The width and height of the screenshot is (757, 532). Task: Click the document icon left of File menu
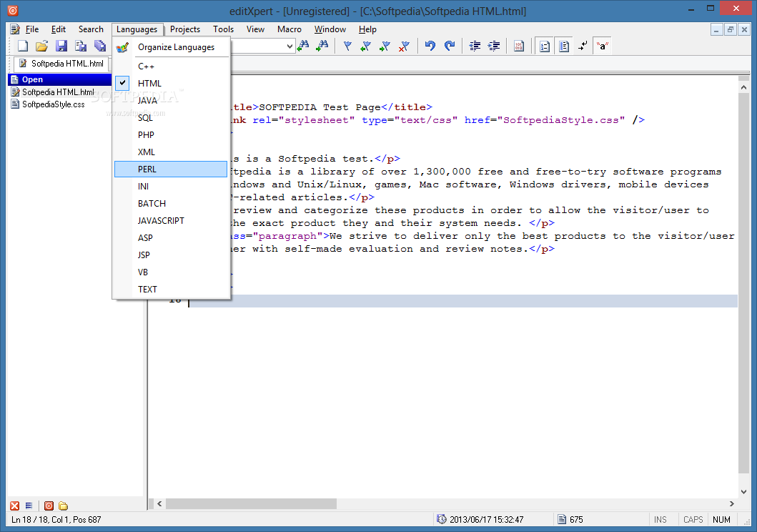pyautogui.click(x=15, y=29)
